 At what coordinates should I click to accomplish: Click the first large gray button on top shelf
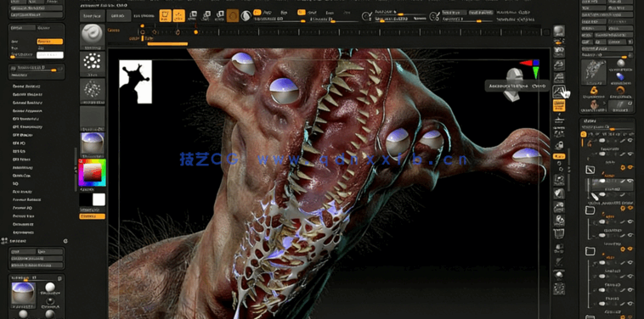(x=93, y=16)
